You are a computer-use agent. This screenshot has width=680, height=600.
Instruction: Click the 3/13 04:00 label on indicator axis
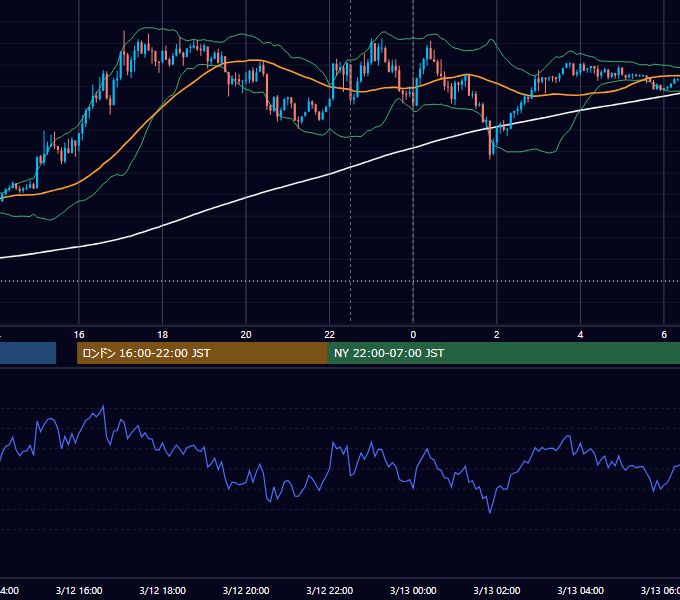click(580, 590)
